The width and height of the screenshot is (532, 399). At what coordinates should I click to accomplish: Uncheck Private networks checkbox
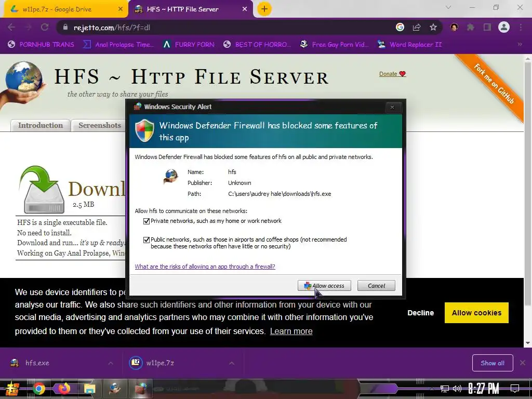[x=147, y=221]
